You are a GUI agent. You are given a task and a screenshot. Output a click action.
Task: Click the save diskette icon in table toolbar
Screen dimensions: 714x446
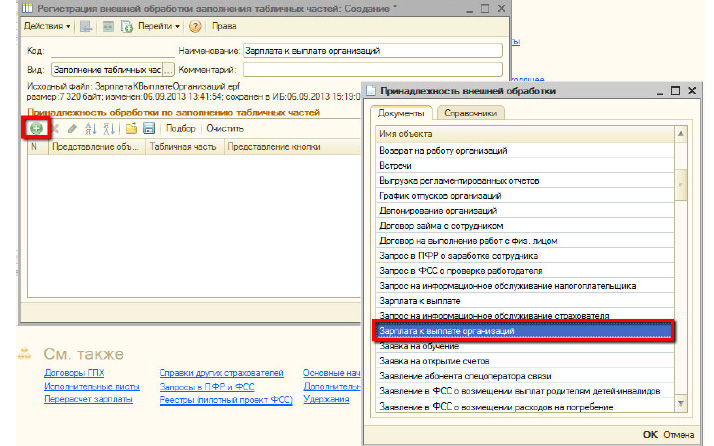point(148,129)
